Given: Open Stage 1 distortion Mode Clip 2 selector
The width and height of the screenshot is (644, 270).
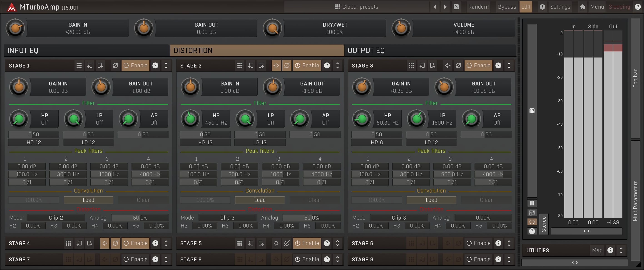Looking at the screenshot, I should [x=56, y=218].
